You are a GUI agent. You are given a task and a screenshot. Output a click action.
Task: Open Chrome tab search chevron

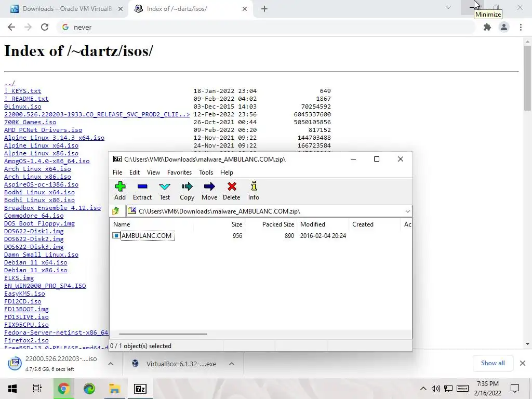pyautogui.click(x=448, y=7)
